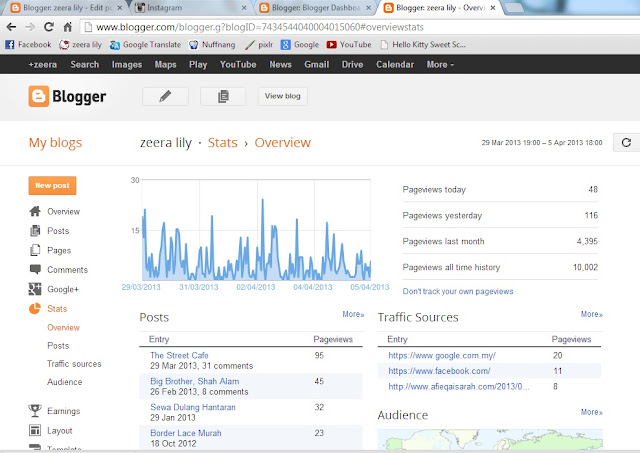The height and width of the screenshot is (453, 640).
Task: Close the Instagram tab
Action: click(244, 8)
